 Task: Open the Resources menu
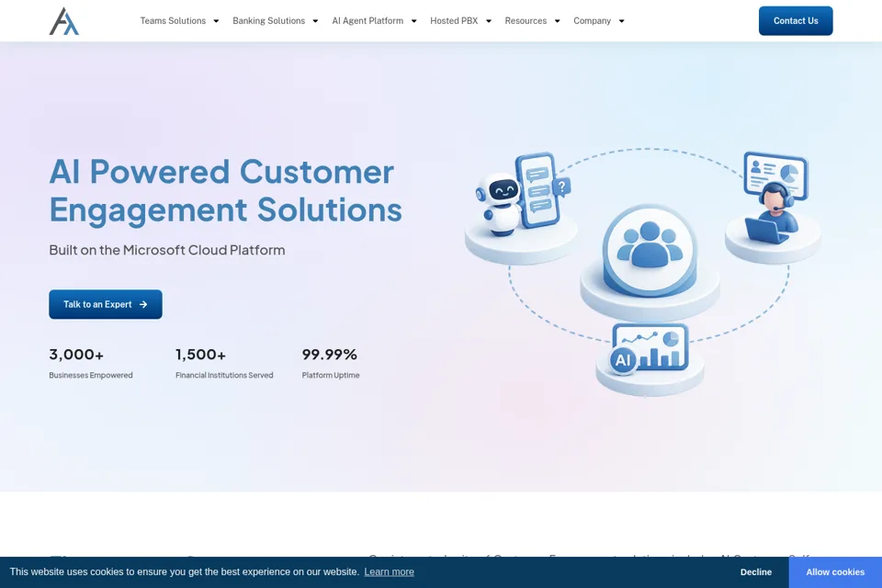point(526,21)
